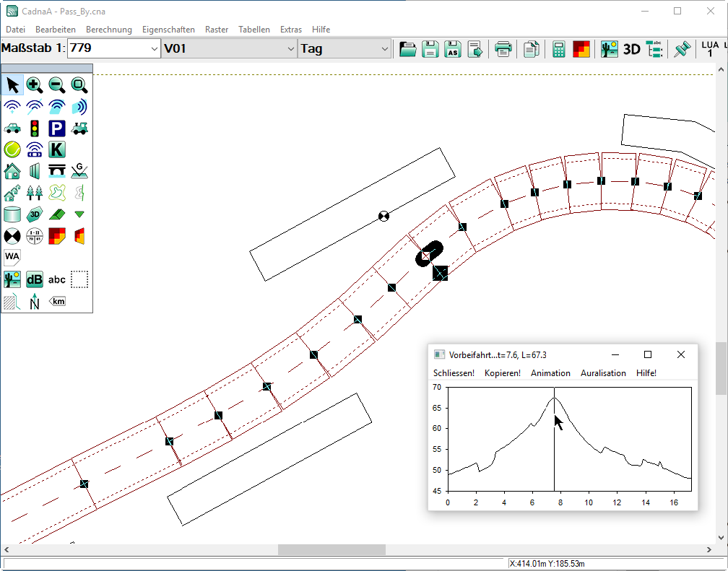The image size is (728, 571).
Task: Open the Berechnung menu
Action: (x=108, y=30)
